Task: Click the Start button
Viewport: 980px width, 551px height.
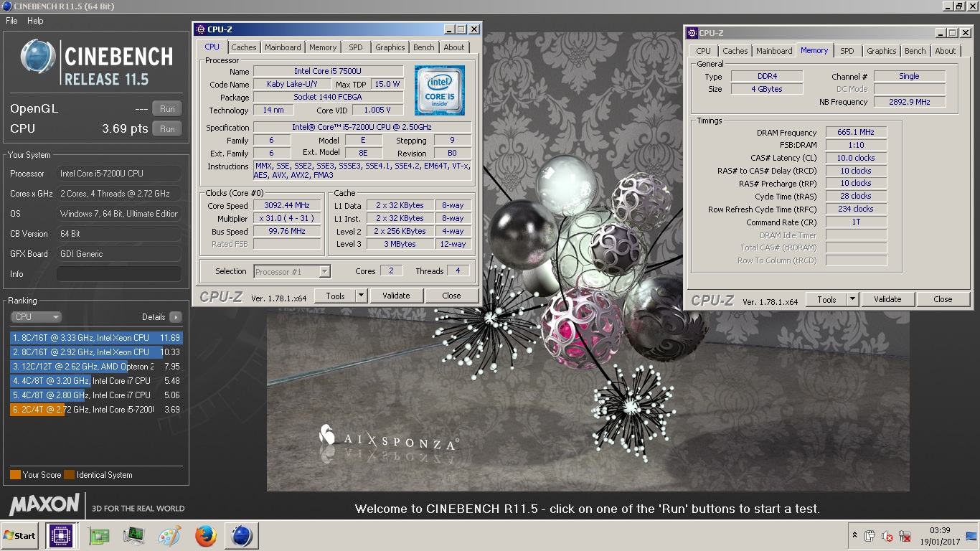Action: (x=19, y=536)
